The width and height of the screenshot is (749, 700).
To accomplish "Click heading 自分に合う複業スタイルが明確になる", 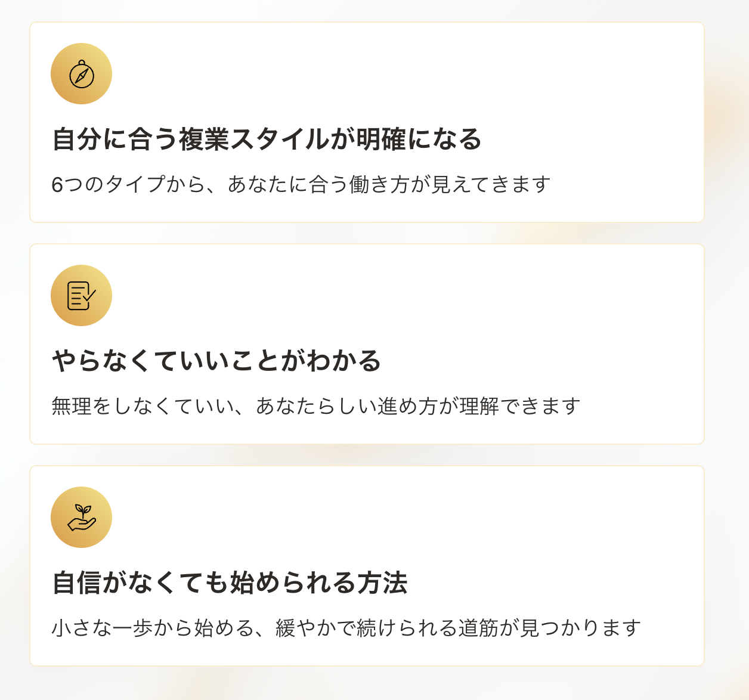I will click(267, 139).
